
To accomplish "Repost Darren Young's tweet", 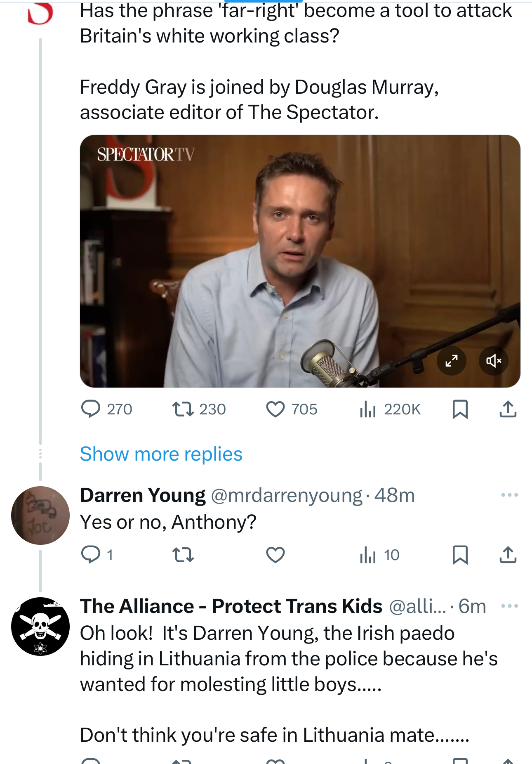I will click(183, 555).
